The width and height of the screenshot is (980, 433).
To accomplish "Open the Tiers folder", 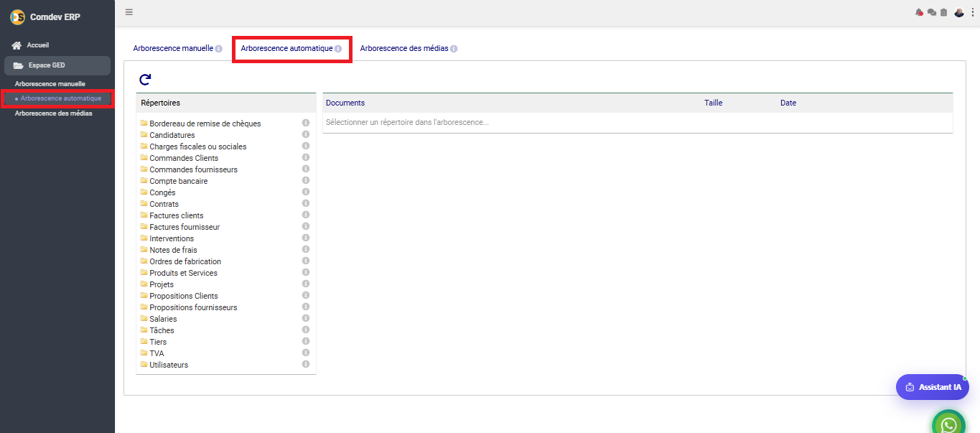I will click(x=158, y=342).
